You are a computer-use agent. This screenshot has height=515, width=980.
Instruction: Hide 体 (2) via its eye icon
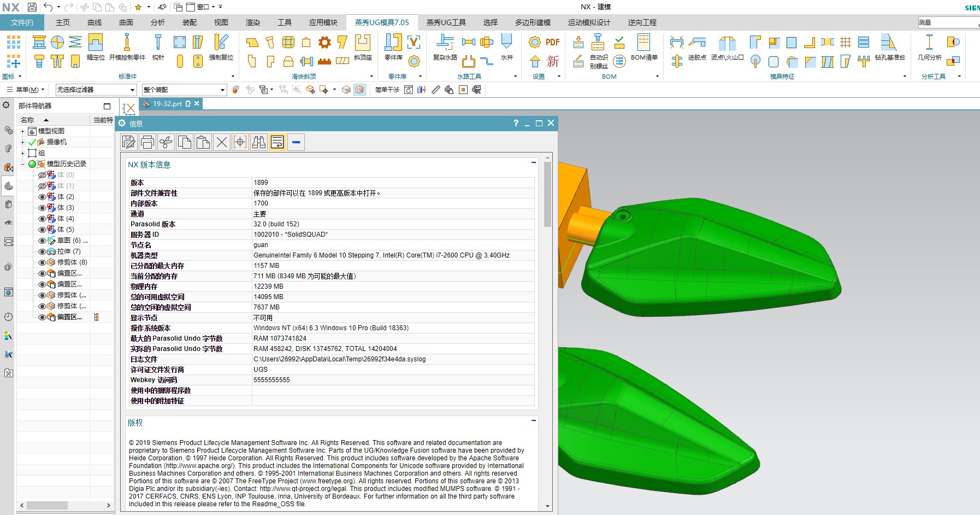42,197
